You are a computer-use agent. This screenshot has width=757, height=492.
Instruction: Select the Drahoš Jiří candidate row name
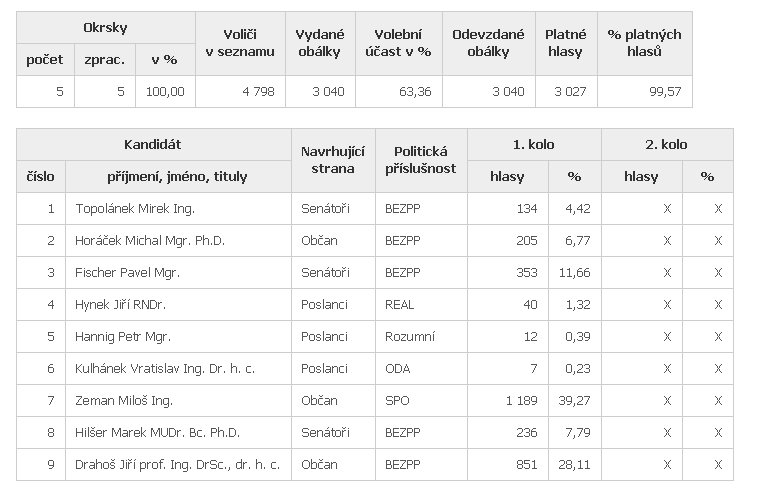177,464
